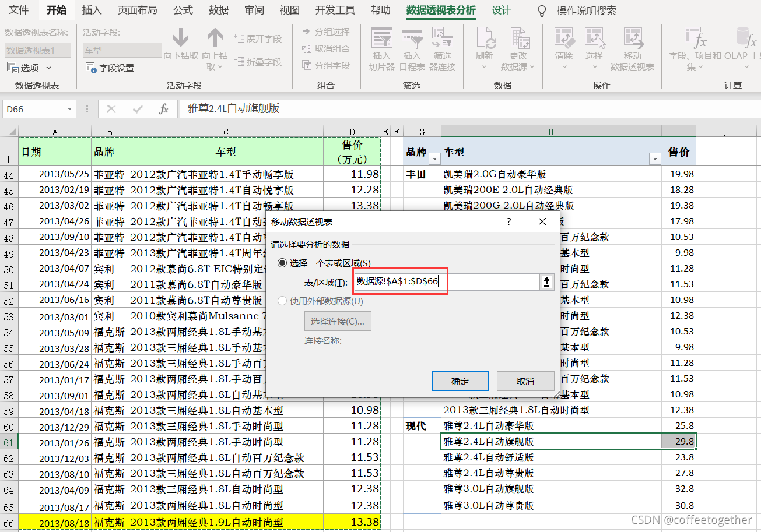Select 使用外部数据源 radio button
This screenshot has width=761, height=532.
point(282,301)
